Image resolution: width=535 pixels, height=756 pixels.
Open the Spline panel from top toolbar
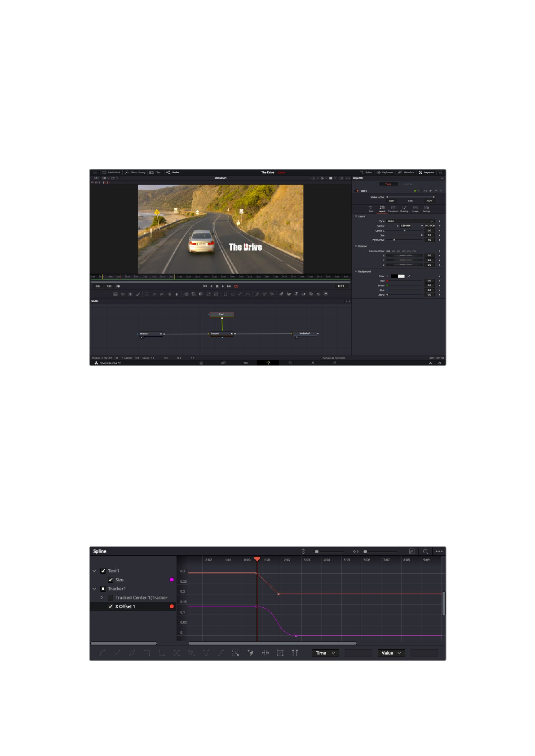tap(366, 172)
